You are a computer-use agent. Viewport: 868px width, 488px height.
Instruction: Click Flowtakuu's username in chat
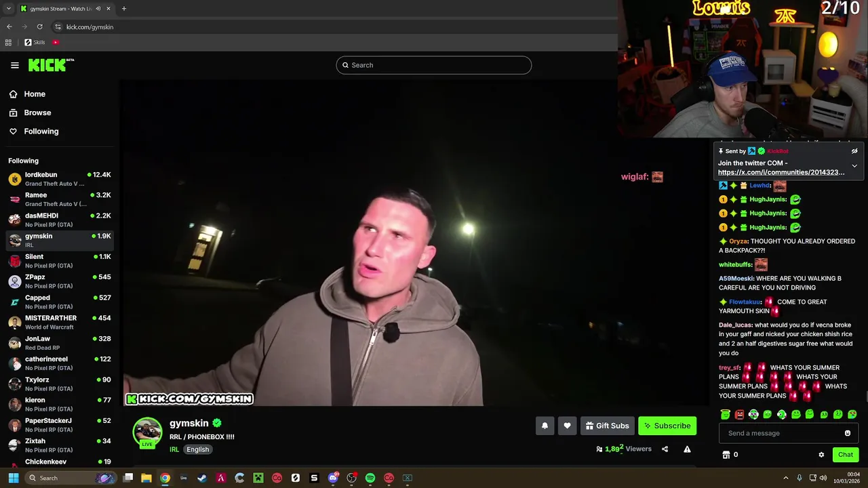click(745, 302)
